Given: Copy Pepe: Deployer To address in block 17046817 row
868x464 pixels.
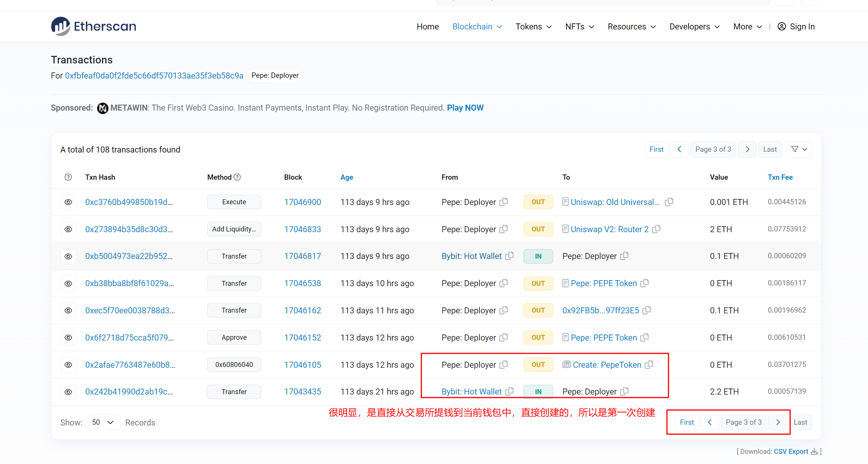Looking at the screenshot, I should (624, 256).
